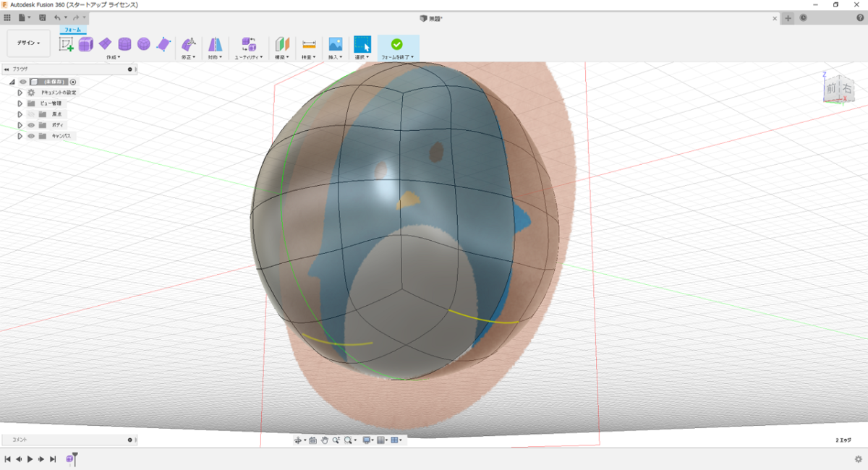The width and height of the screenshot is (868, 470).
Task: Select the Cylinder form tool
Action: (124, 44)
